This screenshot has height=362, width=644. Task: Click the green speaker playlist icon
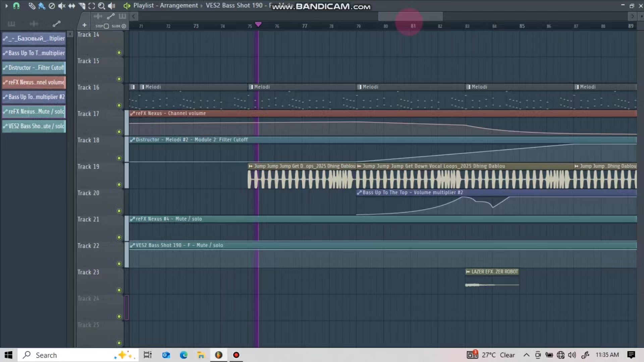point(127,6)
